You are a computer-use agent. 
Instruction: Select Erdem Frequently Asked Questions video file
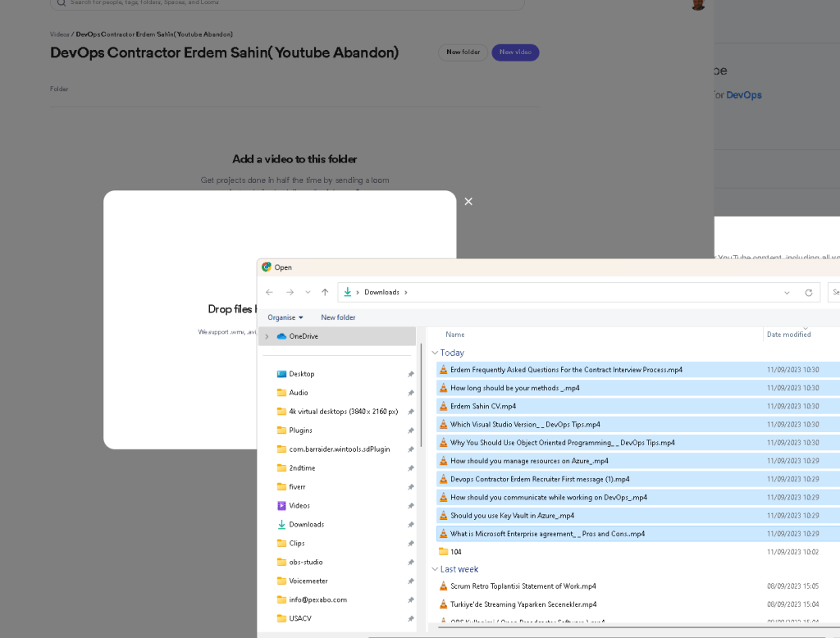(638, 370)
